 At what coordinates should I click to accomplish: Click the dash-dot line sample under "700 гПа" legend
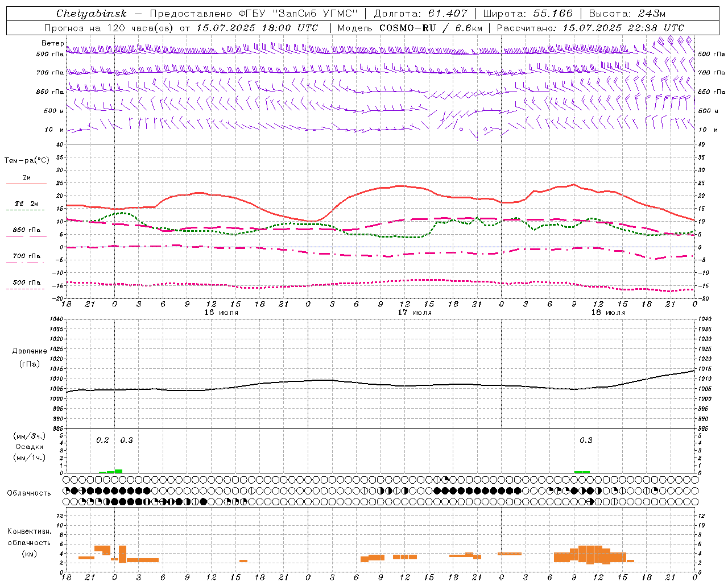tap(25, 263)
